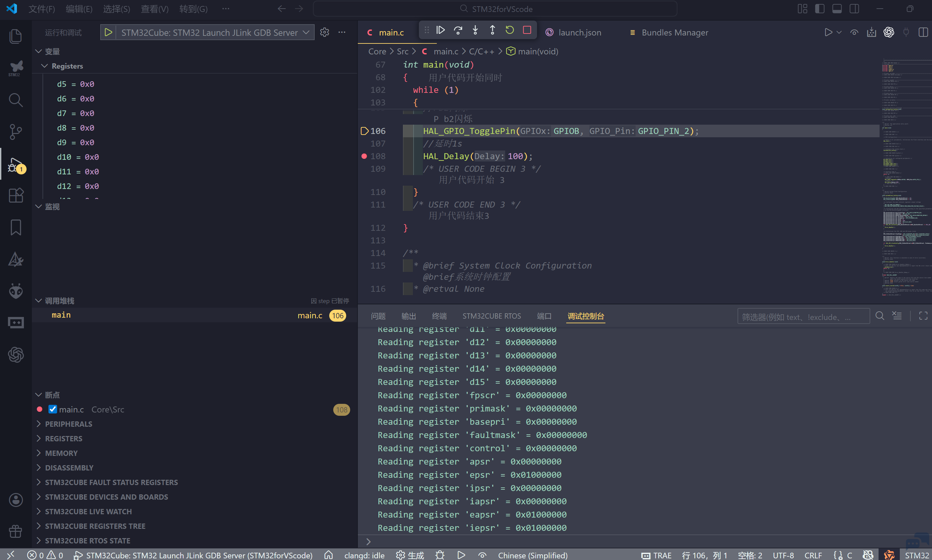This screenshot has height=560, width=932.
Task: Uncheck the main.c breakpoint checkbox
Action: pos(52,409)
